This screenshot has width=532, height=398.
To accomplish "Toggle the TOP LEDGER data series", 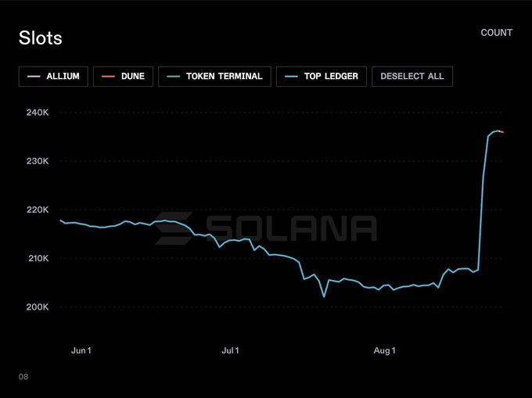I will (322, 77).
